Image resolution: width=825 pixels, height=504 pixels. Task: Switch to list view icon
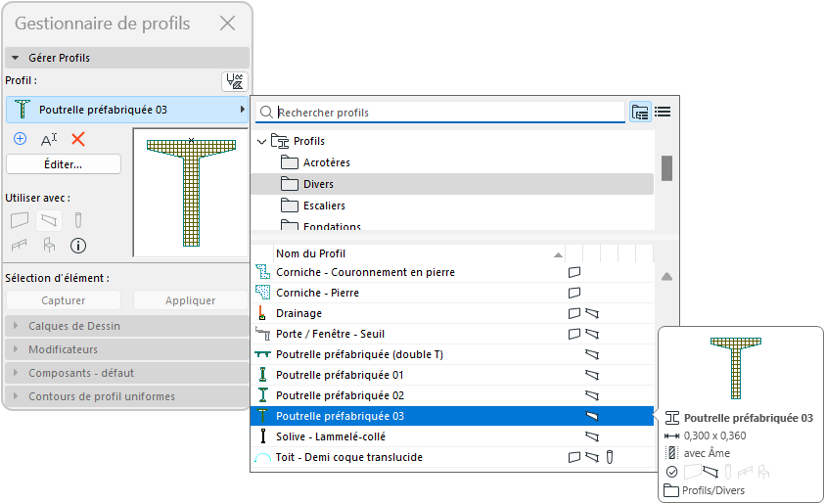(663, 113)
